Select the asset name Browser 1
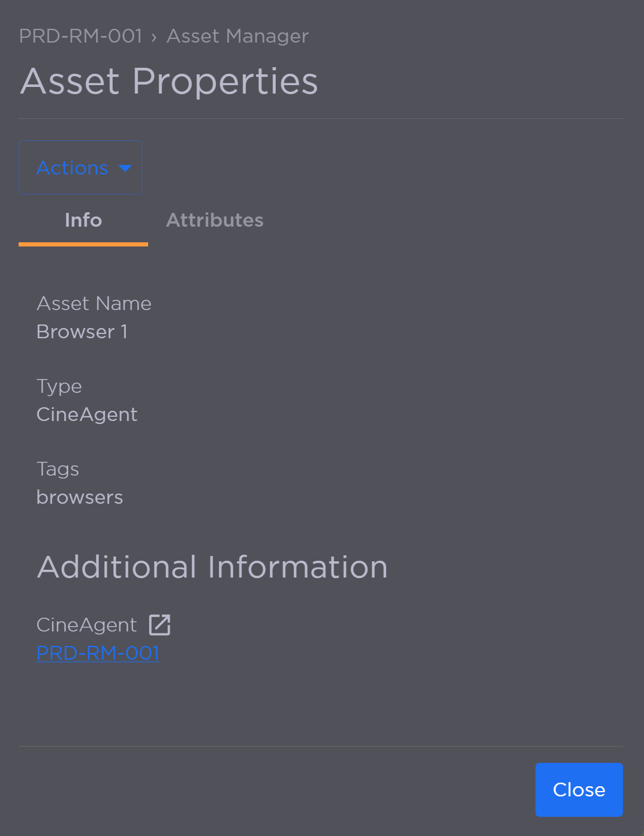The width and height of the screenshot is (644, 836). [x=82, y=332]
